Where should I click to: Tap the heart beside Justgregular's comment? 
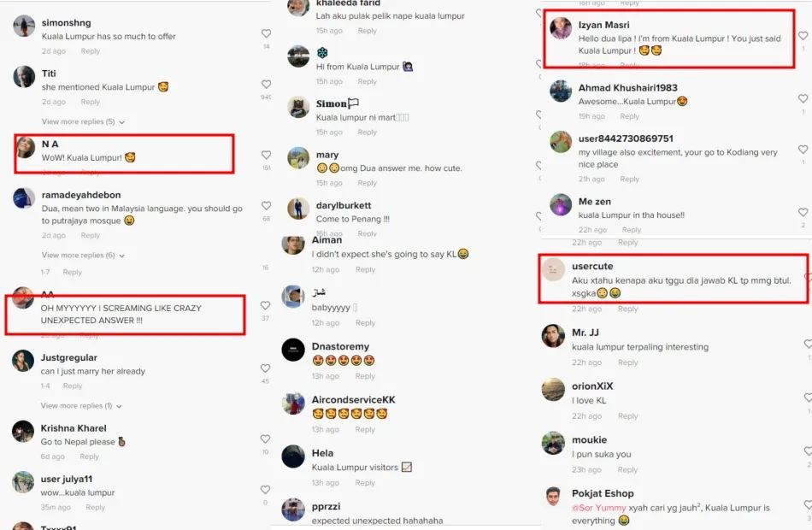tap(265, 368)
